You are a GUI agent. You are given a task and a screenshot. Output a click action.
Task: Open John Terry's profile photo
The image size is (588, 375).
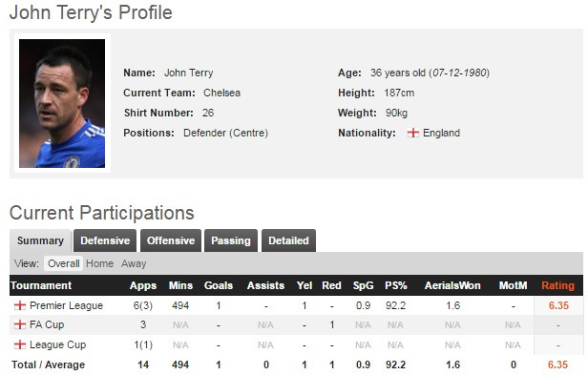[62, 103]
